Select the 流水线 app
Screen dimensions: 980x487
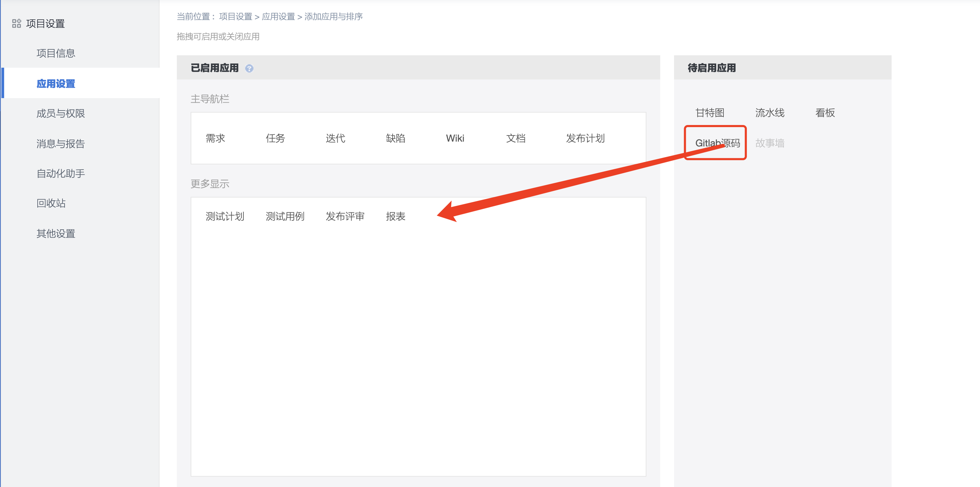[x=769, y=113]
